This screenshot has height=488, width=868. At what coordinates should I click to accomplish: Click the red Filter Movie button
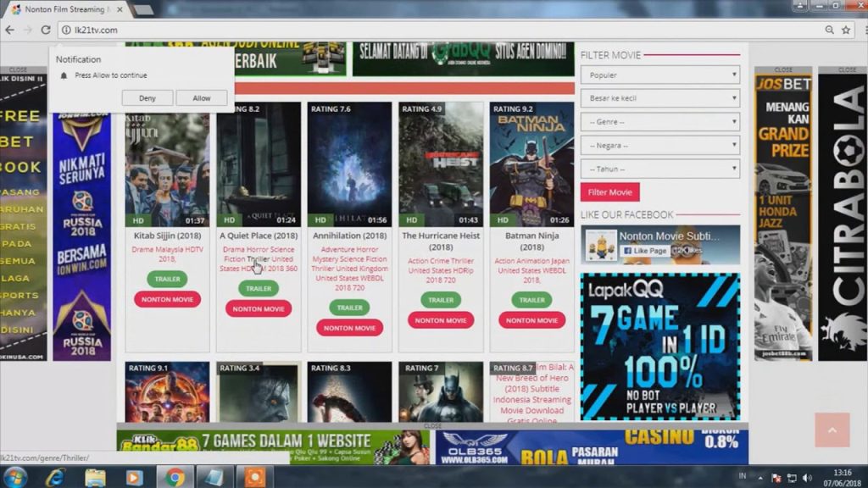(609, 192)
